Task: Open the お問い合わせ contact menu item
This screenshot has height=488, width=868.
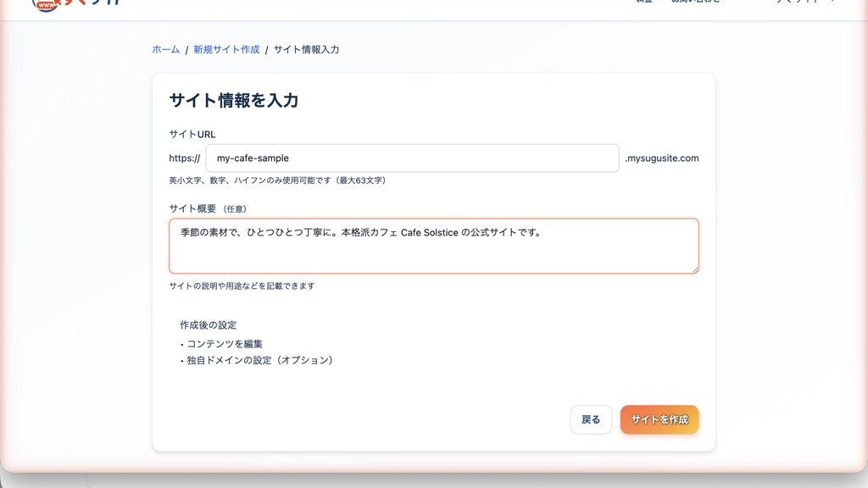Action: (693, 2)
